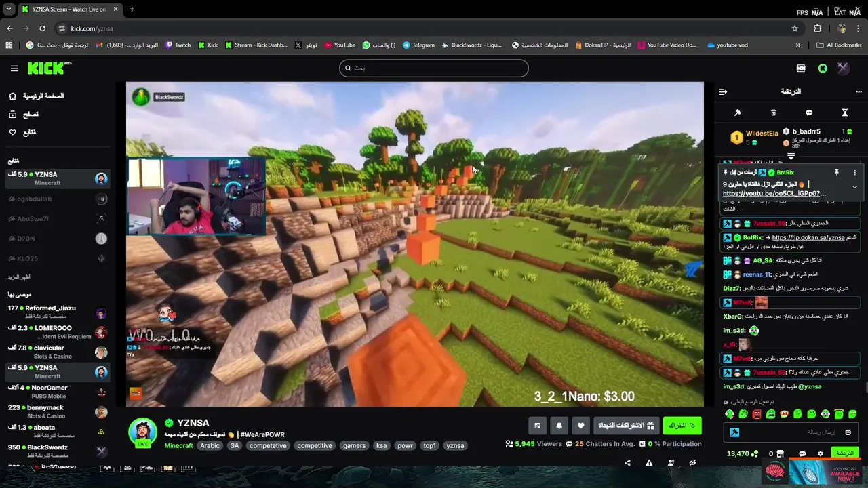Toggle the hourglass slow mode icon
Image resolution: width=868 pixels, height=488 pixels.
[845, 113]
